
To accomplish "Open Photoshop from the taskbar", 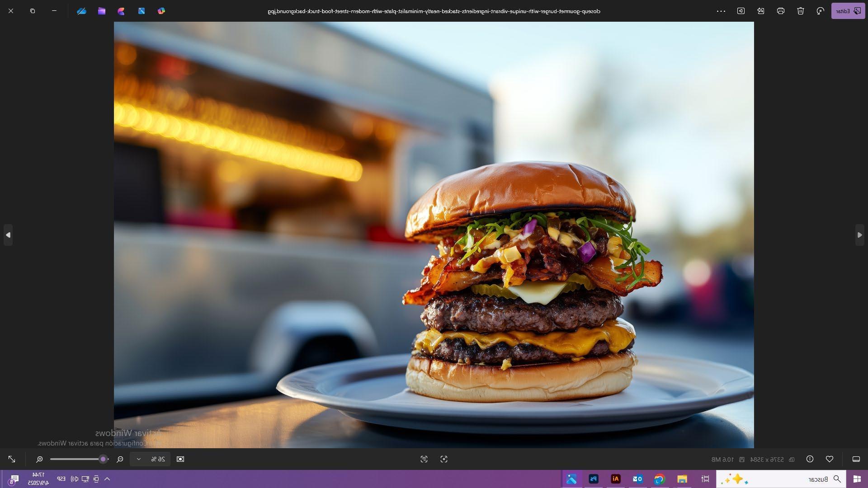I will (594, 479).
